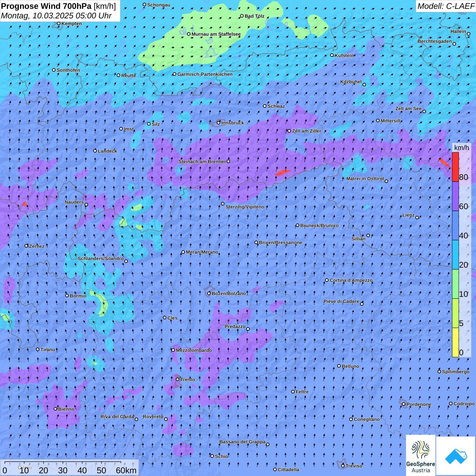Image resolution: width=476 pixels, height=476 pixels.
Task: Click the Riva del Garda label
Action: (x=117, y=417)
